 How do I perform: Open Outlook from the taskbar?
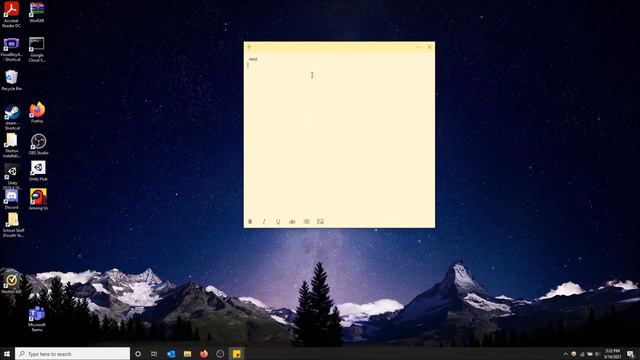[x=171, y=354]
